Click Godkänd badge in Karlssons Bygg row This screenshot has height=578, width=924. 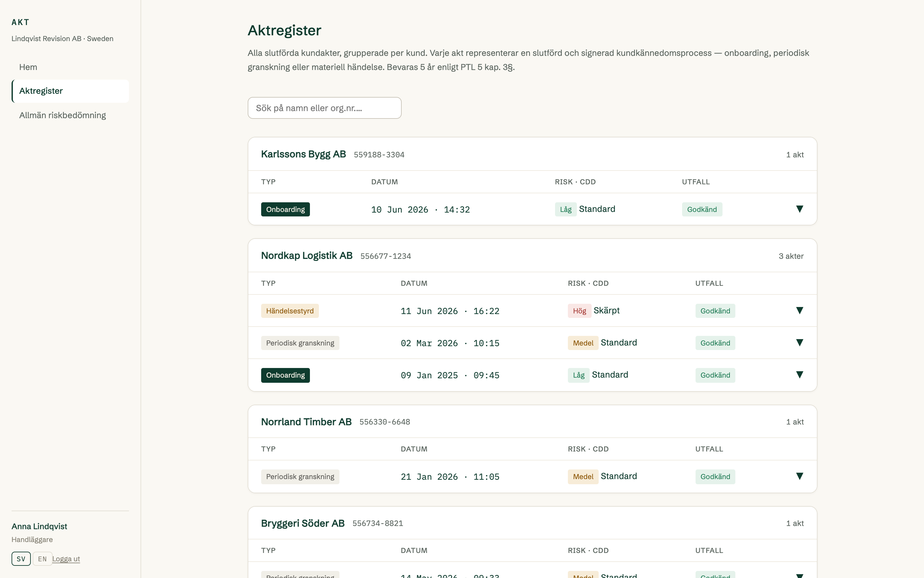coord(702,209)
